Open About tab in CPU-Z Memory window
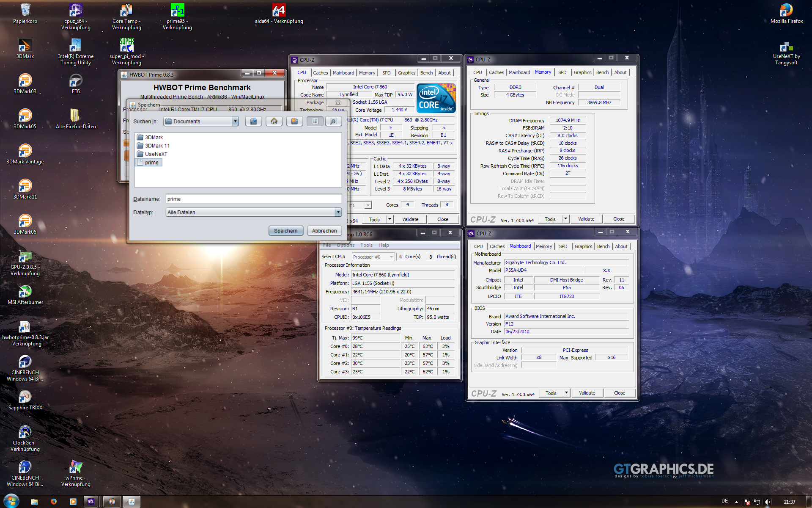Screen dimensions: 812x508 click(620, 72)
